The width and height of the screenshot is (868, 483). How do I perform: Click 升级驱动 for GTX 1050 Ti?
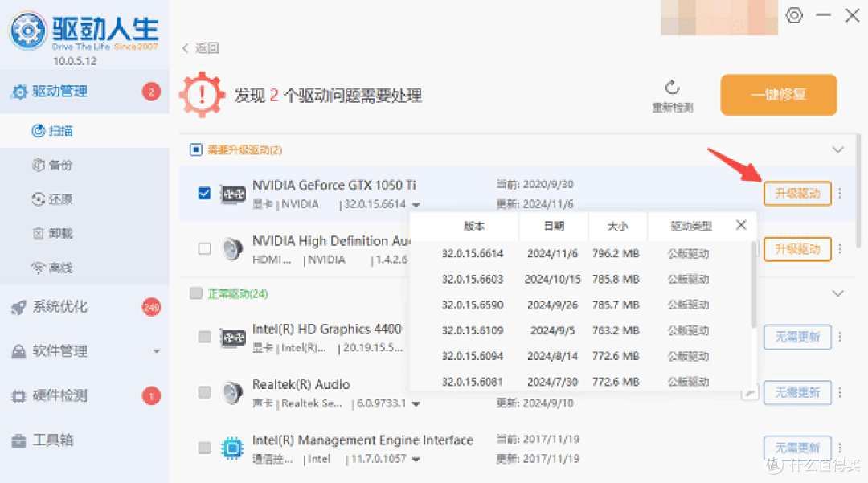point(797,193)
